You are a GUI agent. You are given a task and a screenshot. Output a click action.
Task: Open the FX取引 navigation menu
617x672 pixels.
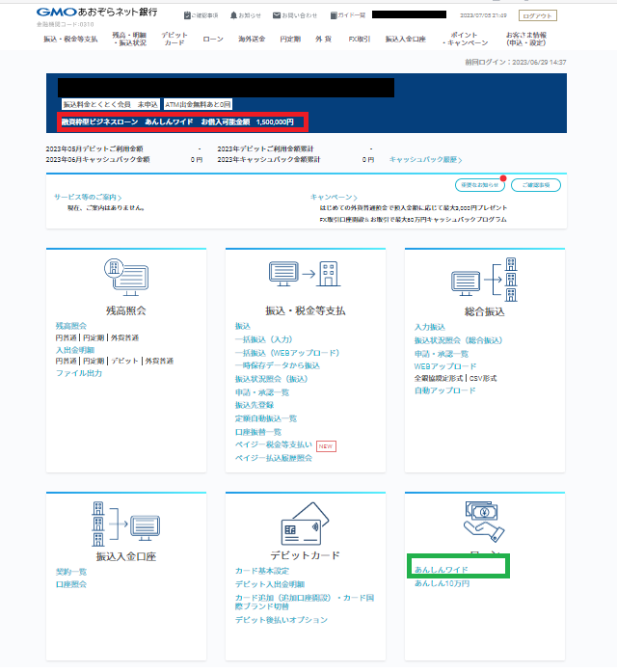359,39
